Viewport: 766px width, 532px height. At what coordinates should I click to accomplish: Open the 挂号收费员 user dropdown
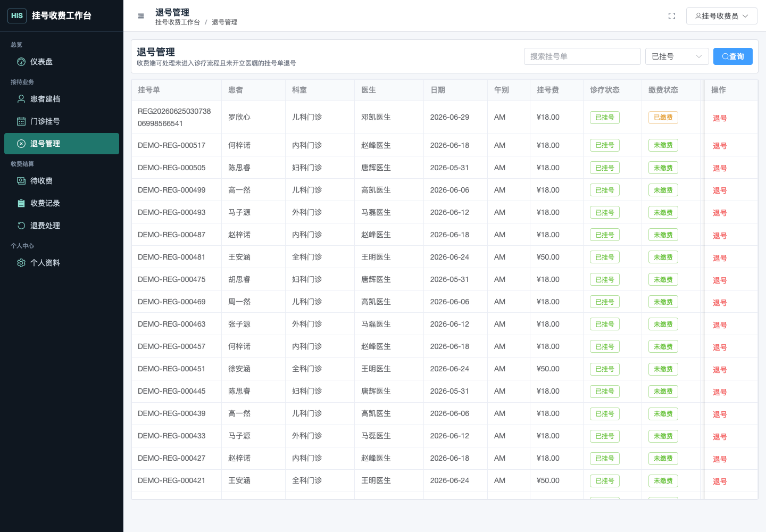click(722, 16)
